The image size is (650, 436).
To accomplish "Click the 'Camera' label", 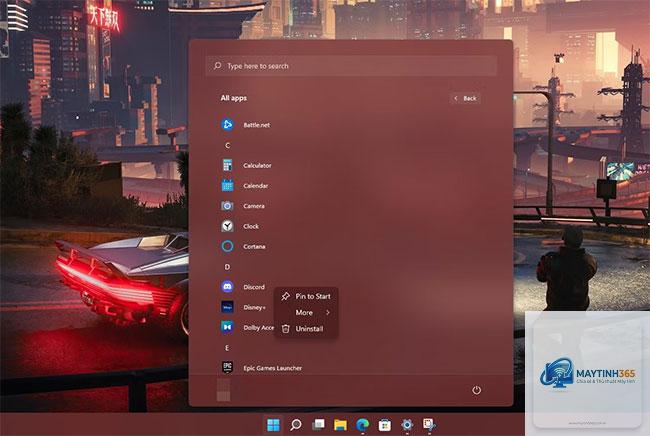I will (254, 206).
